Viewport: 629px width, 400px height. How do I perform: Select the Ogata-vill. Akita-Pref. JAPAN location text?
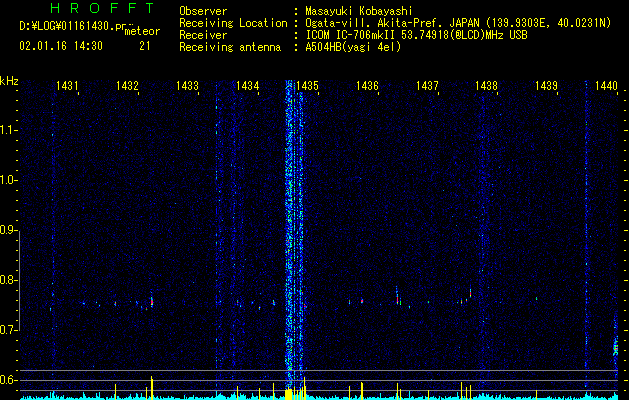pos(458,23)
